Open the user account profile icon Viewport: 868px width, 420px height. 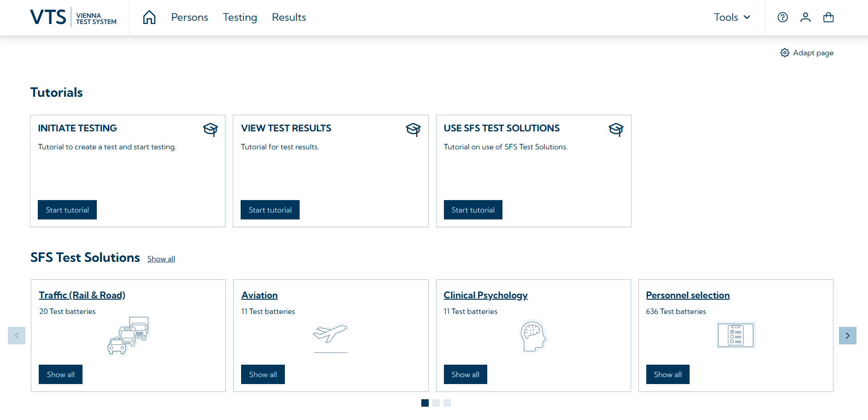[x=805, y=18]
